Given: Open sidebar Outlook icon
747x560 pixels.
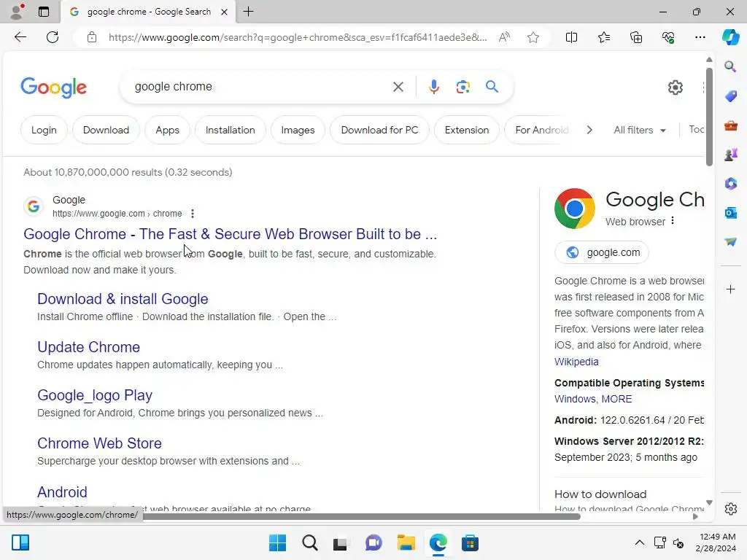Looking at the screenshot, I should [x=730, y=212].
